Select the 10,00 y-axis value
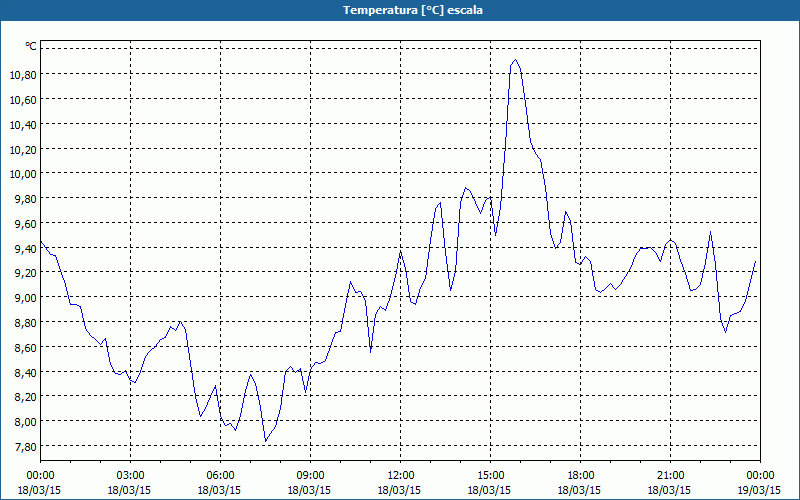The height and width of the screenshot is (500, 800). [23, 174]
